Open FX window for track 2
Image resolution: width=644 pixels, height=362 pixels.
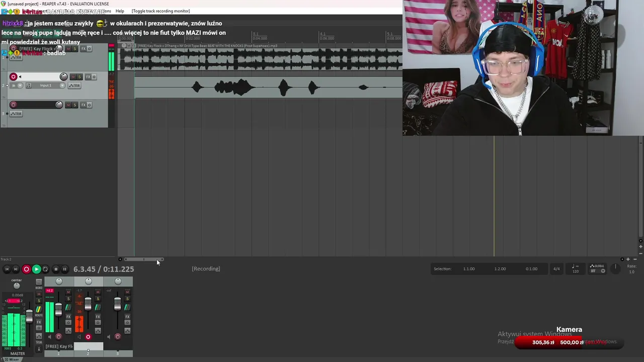pos(88,77)
